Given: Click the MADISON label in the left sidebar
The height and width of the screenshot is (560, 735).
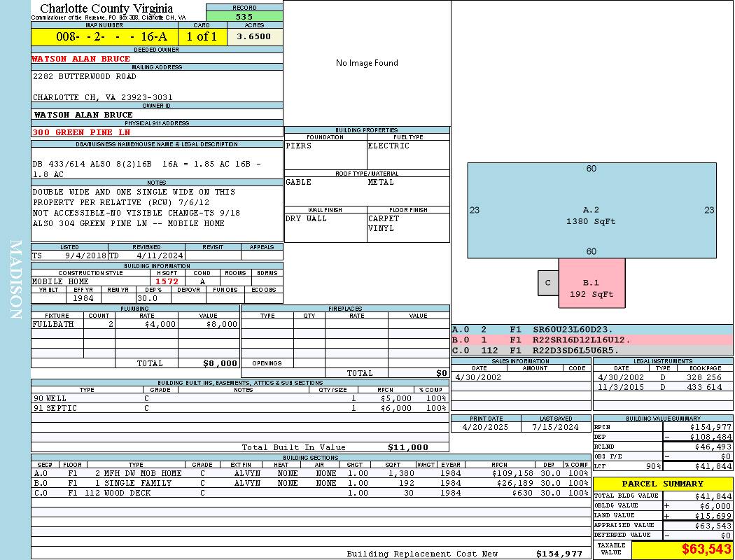Looking at the screenshot, I should pyautogui.click(x=15, y=280).
